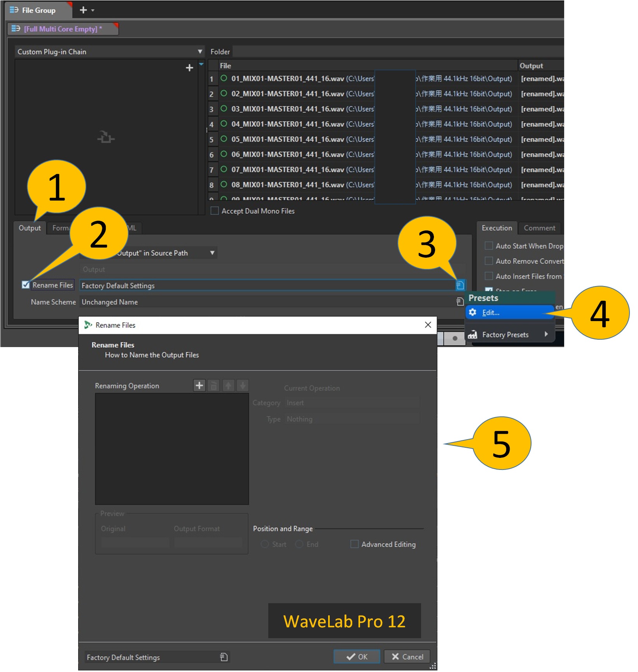Click add plug-in plus icon in chain
Screen dimensions: 638x672
click(189, 68)
